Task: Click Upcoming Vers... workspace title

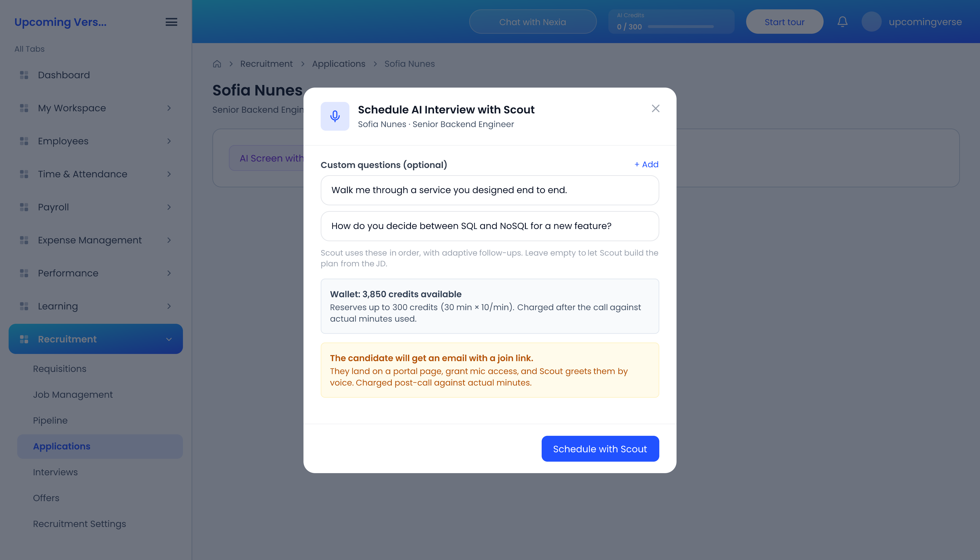Action: pyautogui.click(x=60, y=22)
